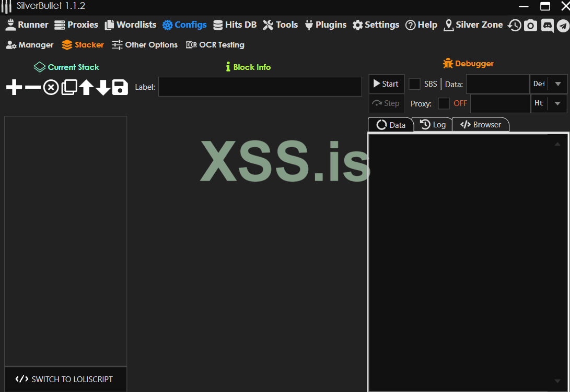Image resolution: width=570 pixels, height=392 pixels.
Task: Switch to LoliScript editor
Action: pyautogui.click(x=65, y=379)
